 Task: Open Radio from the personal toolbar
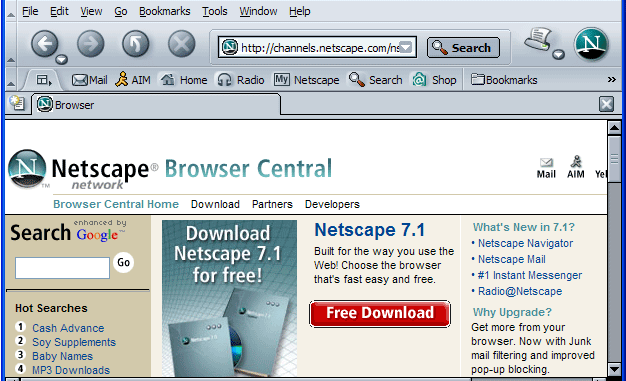[x=240, y=80]
